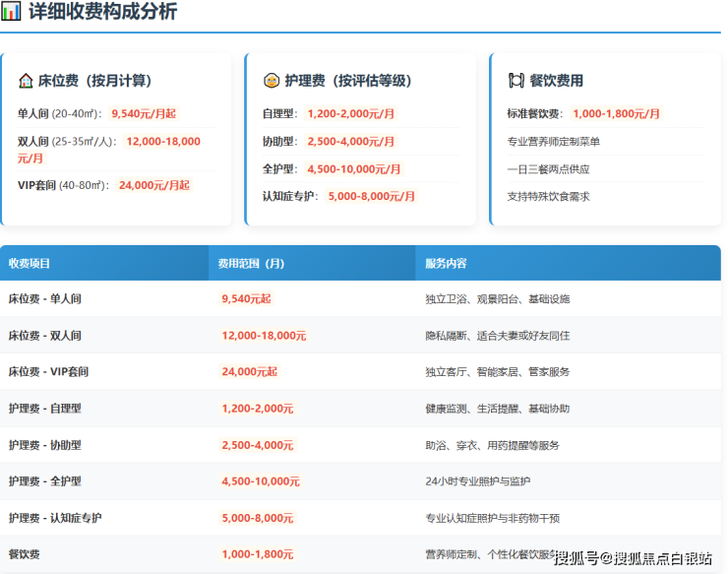Click the 认知症专护 5,000-8,000元/月 price tag
The width and height of the screenshot is (728, 574).
(x=372, y=197)
